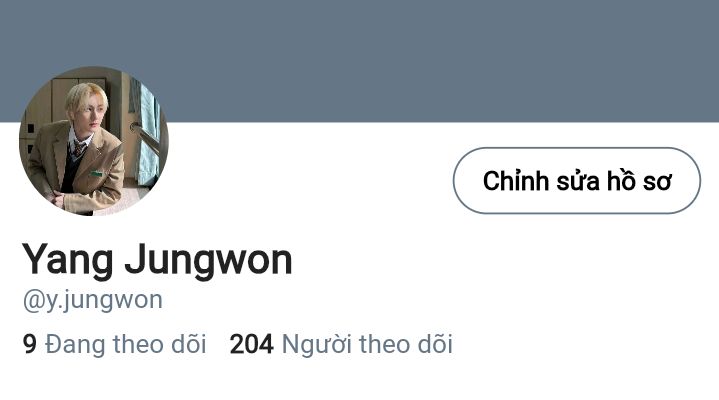Click the word Jungwon in the name
Viewport: 719px width, 400px height.
[208, 261]
